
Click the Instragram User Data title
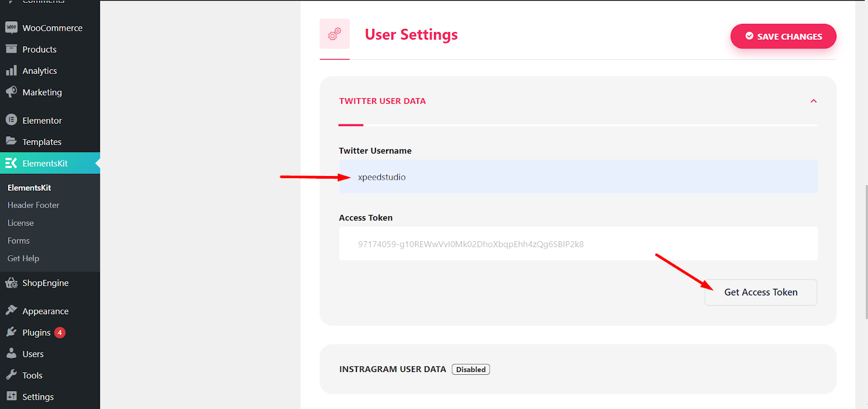(x=392, y=369)
